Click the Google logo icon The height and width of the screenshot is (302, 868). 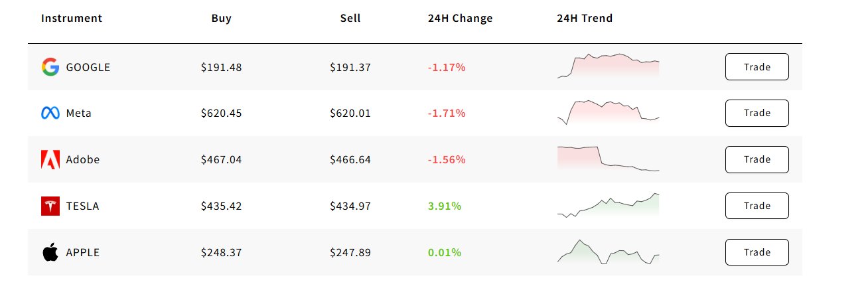click(x=50, y=67)
